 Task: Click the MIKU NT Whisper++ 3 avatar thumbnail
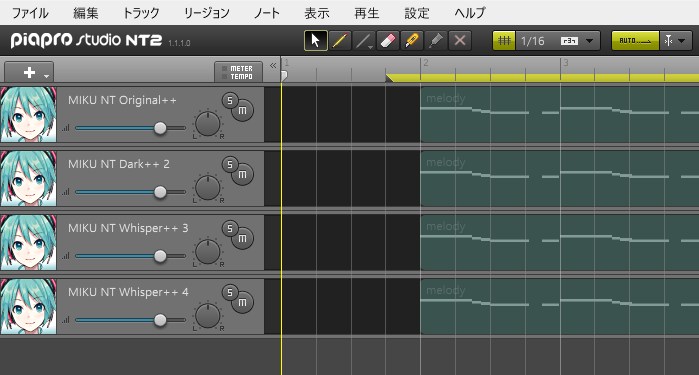point(29,242)
